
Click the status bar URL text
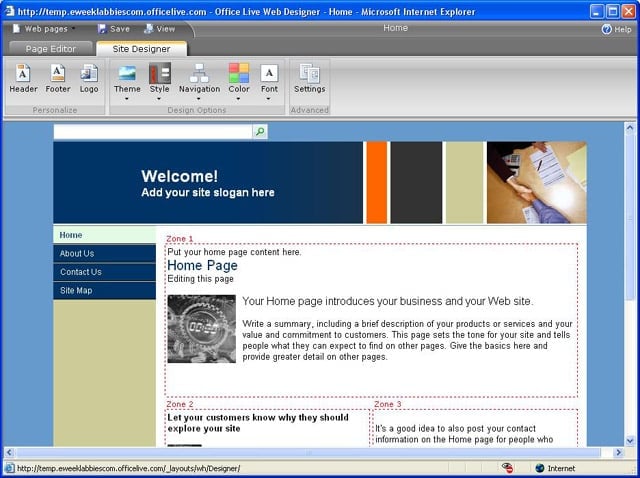(128, 468)
